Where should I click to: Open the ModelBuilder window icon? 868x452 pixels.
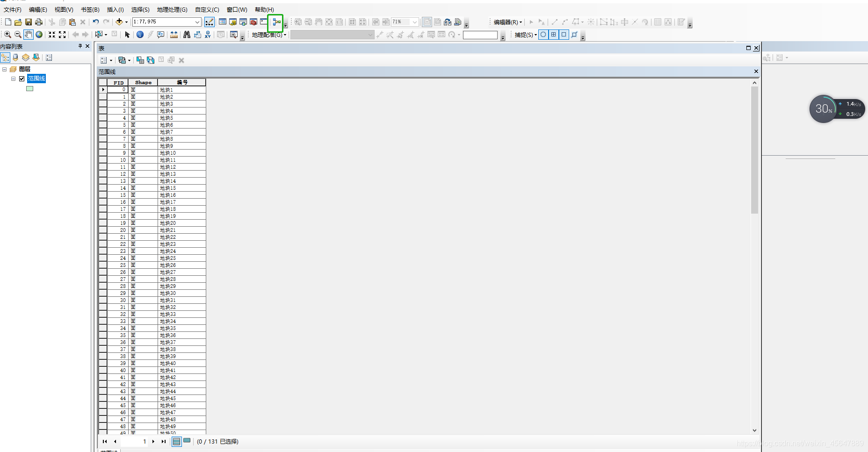click(x=276, y=22)
